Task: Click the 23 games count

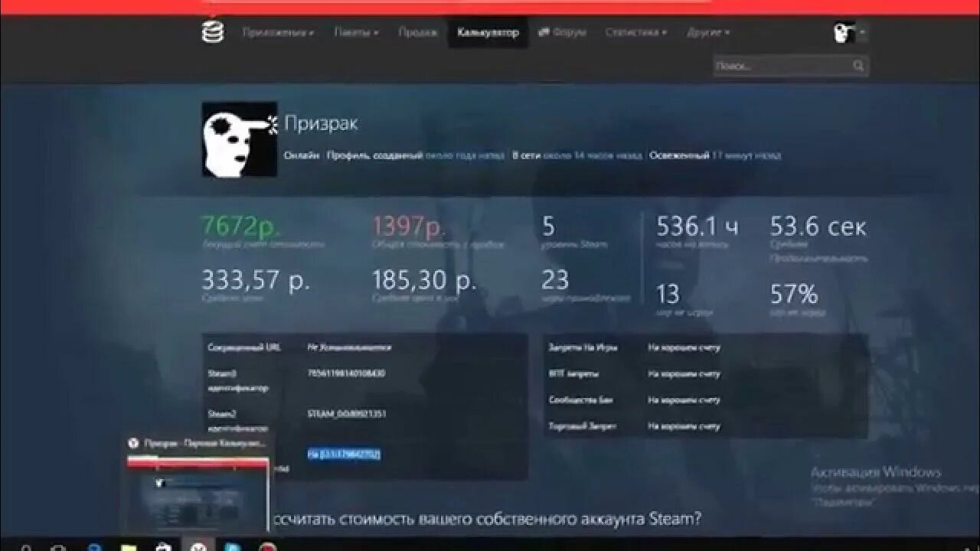Action: (555, 279)
